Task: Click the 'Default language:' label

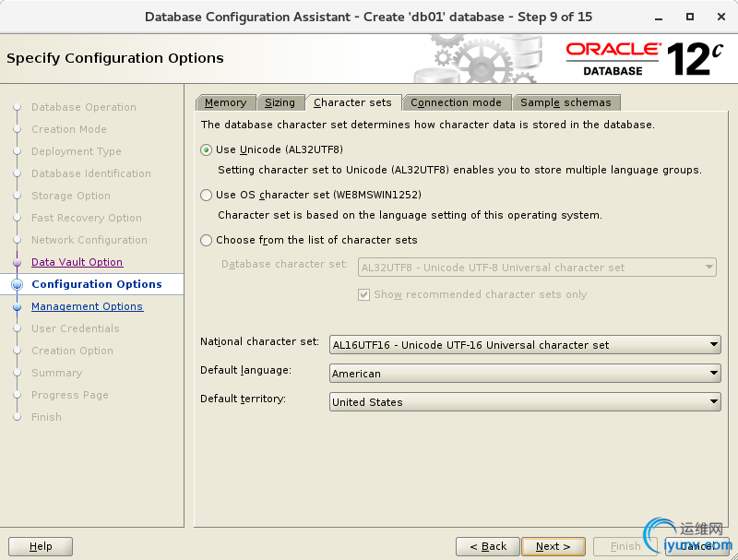Action: [x=245, y=370]
